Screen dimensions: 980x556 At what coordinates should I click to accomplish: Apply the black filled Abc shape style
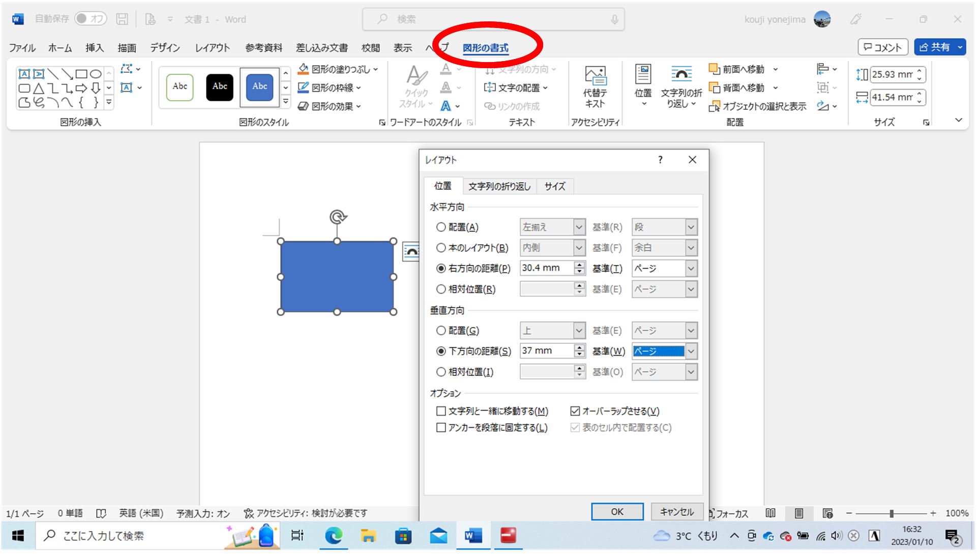click(220, 87)
